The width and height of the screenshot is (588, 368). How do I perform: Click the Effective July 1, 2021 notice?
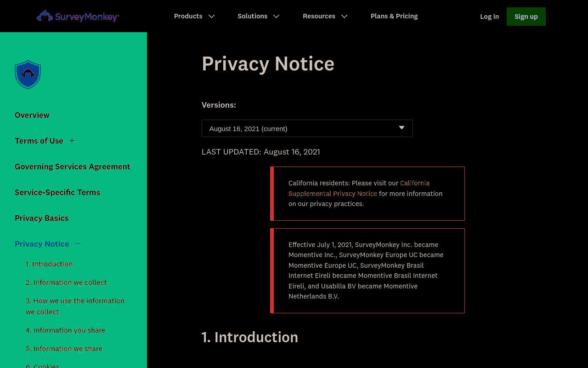[367, 270]
